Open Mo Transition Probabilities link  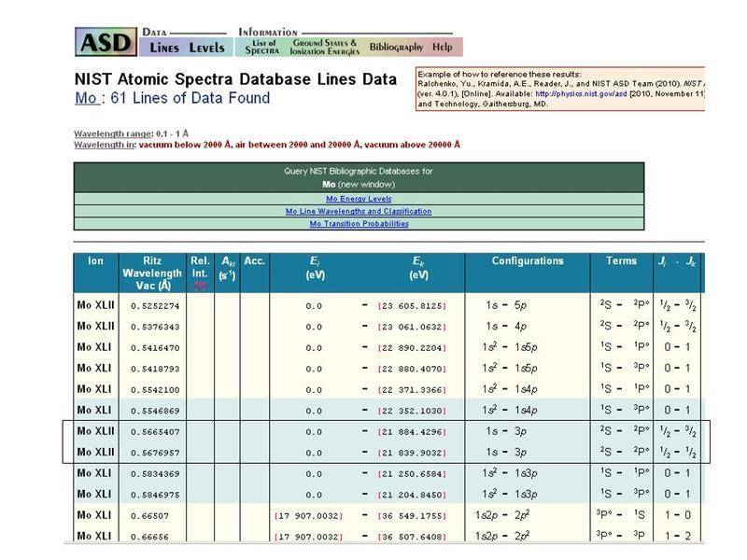coord(359,224)
